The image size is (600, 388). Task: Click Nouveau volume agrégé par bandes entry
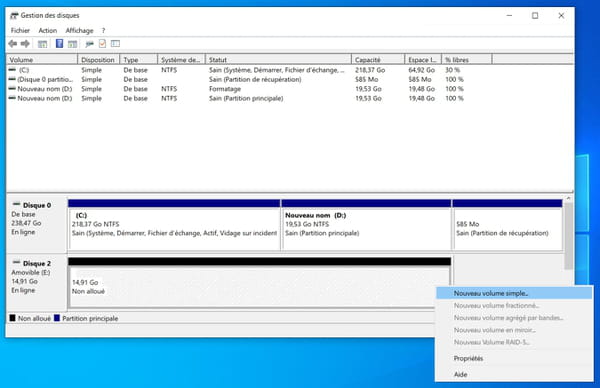(x=514, y=318)
